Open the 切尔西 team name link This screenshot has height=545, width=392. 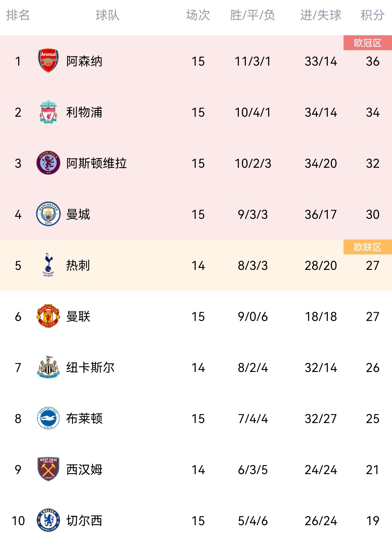(x=84, y=521)
